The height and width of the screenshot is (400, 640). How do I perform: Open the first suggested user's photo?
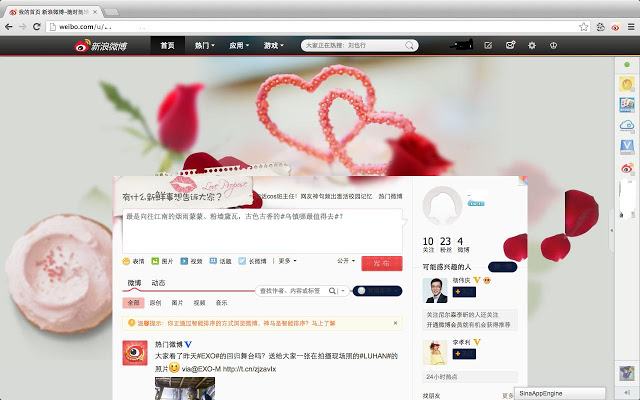435,291
